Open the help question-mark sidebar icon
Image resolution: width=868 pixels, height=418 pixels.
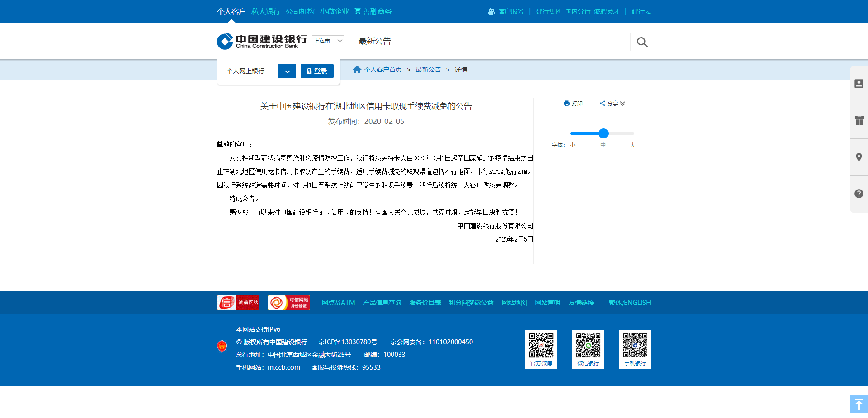pos(859,194)
